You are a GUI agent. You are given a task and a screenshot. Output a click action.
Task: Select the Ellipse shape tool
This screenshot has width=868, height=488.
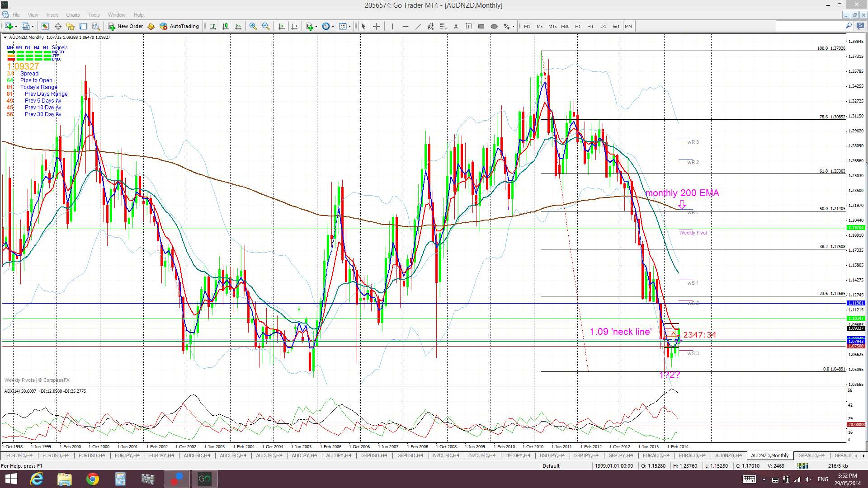tap(494, 26)
